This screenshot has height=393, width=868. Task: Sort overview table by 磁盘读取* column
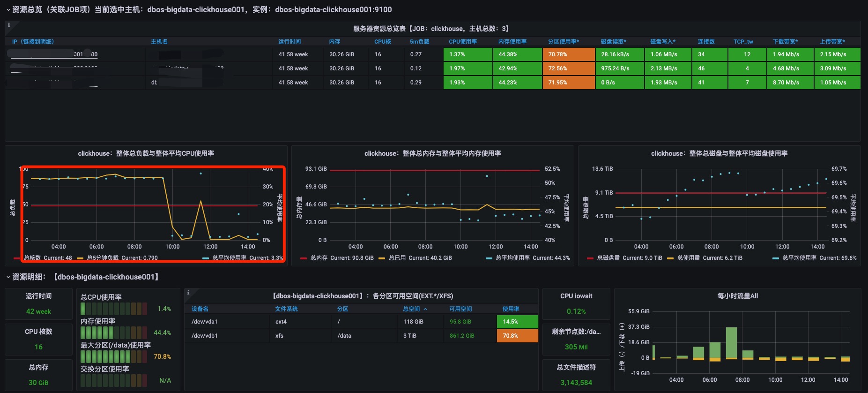tap(614, 42)
